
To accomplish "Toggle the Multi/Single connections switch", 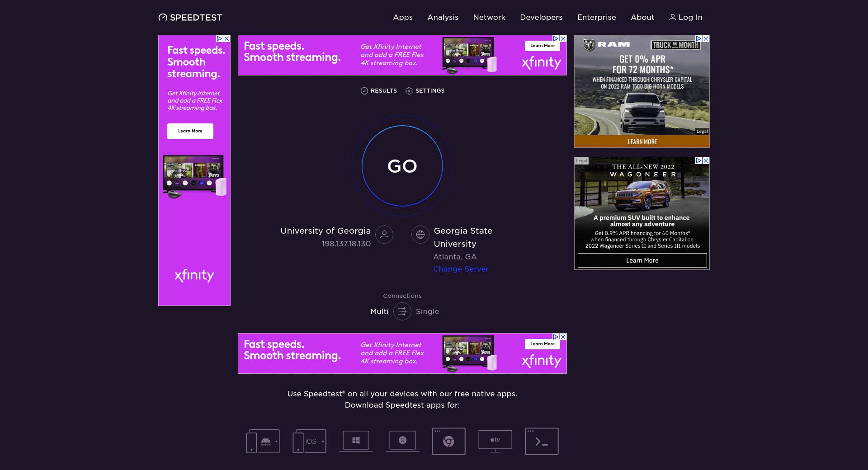I will (x=402, y=311).
